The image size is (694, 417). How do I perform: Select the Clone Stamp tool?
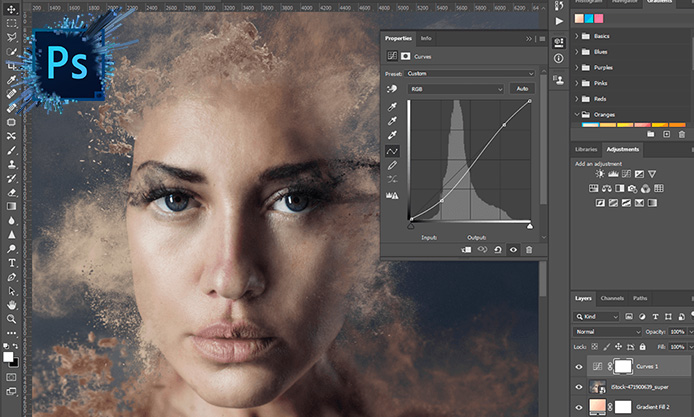[12, 164]
